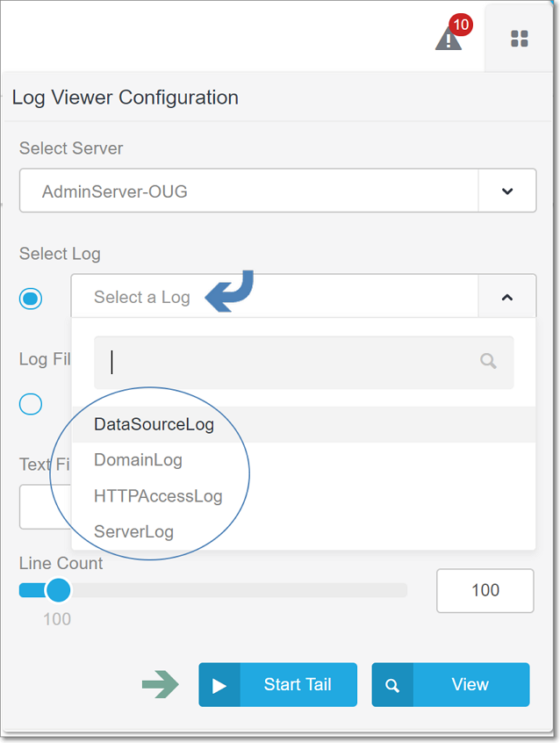Enable the radio button under Log Filter
Screen dimensions: 560x743
(x=31, y=404)
